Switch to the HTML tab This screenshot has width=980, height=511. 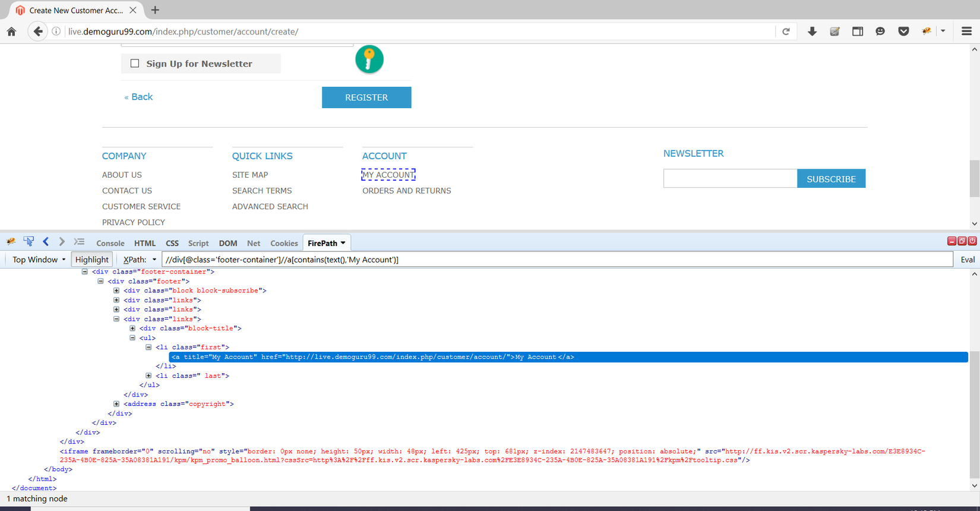[145, 243]
